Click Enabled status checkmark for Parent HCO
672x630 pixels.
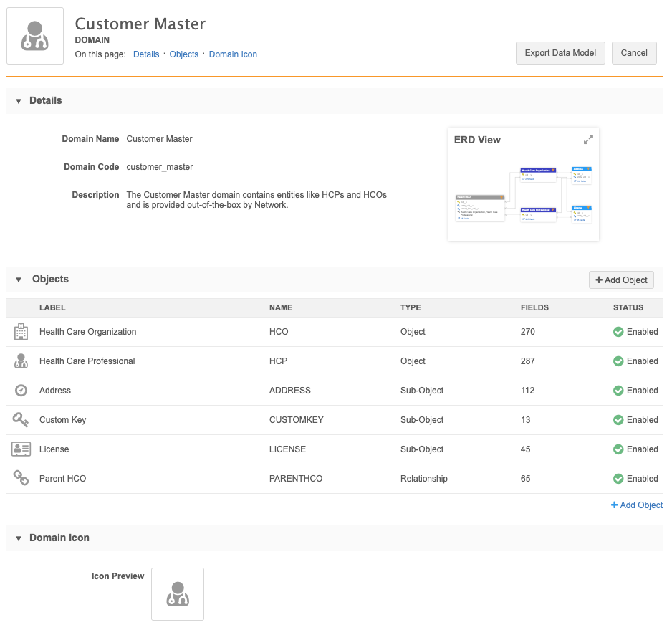click(618, 479)
